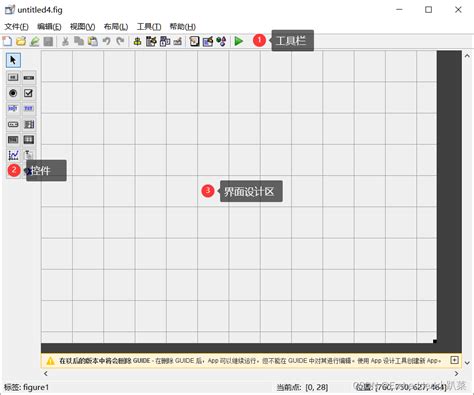The height and width of the screenshot is (395, 474).
Task: Expand the GUIDE warning banner plus icon
Action: pos(454,360)
